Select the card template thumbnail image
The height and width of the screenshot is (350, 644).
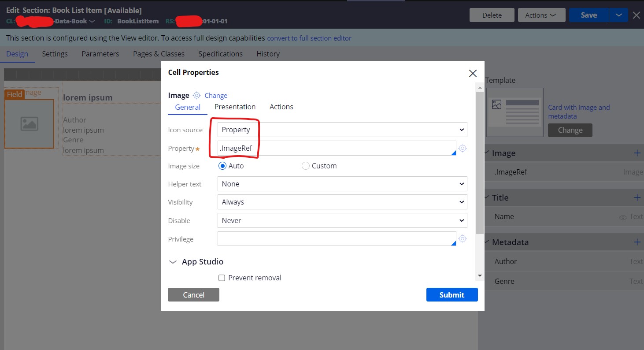[514, 112]
